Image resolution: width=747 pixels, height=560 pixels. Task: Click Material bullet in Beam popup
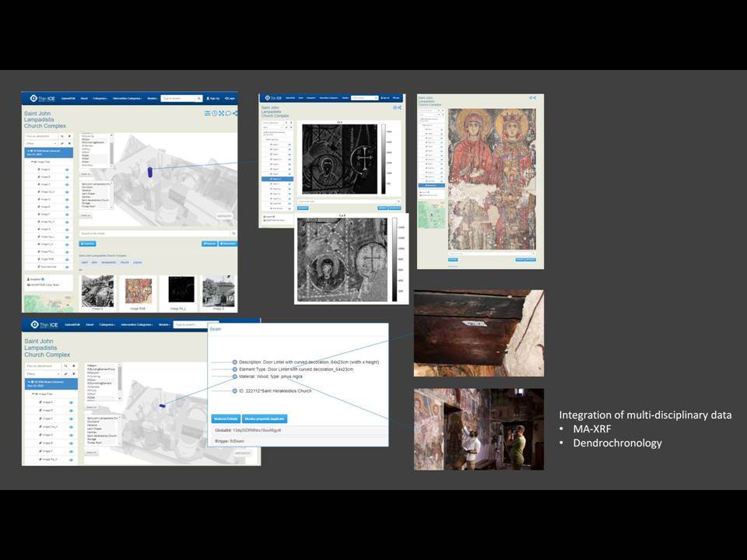(235, 376)
